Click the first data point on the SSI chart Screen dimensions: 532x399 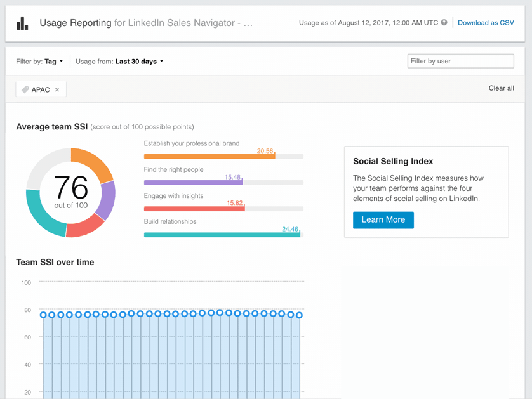coord(42,314)
